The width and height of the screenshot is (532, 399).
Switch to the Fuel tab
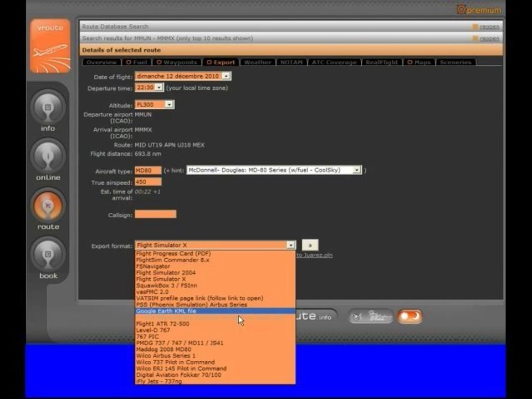pos(136,63)
